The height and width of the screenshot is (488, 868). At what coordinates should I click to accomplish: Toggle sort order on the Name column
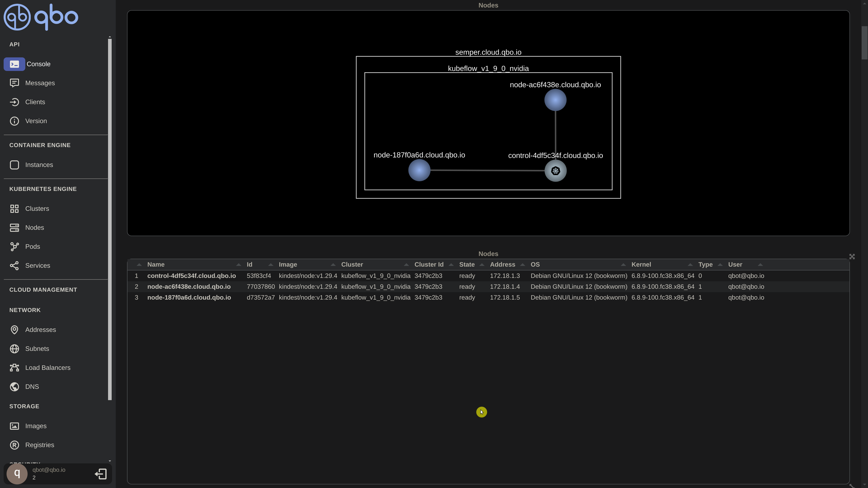pyautogui.click(x=238, y=265)
